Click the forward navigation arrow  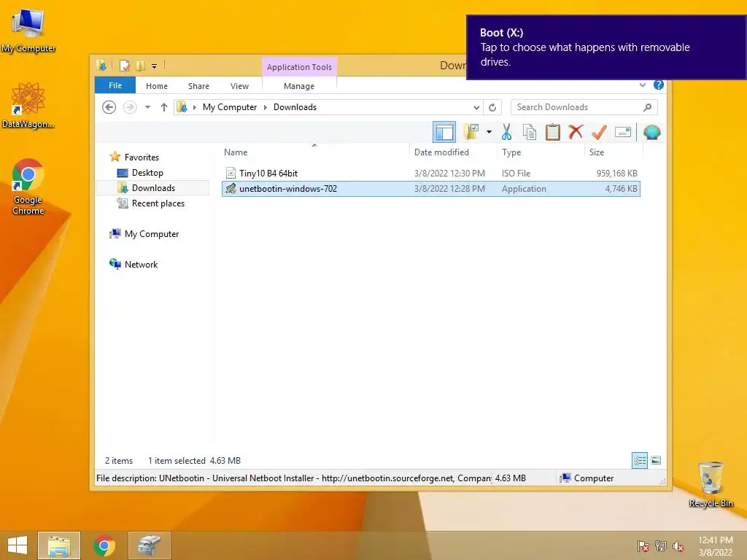[x=130, y=107]
